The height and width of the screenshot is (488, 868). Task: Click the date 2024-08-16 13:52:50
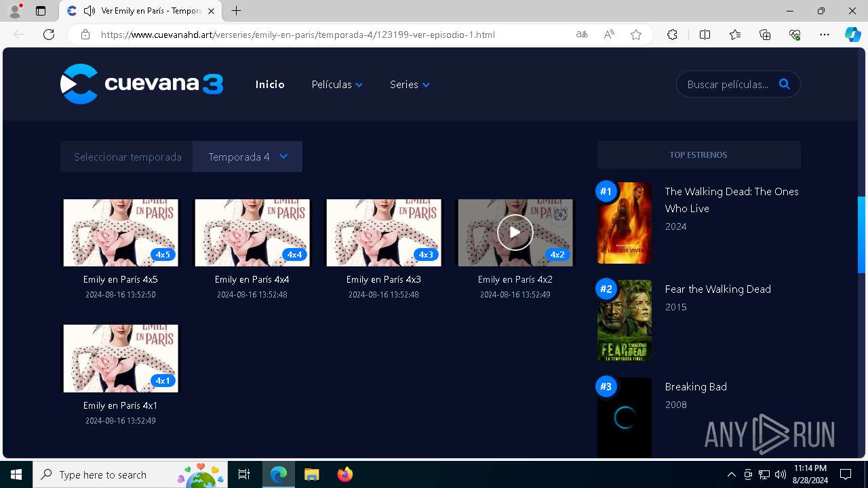pyautogui.click(x=121, y=295)
